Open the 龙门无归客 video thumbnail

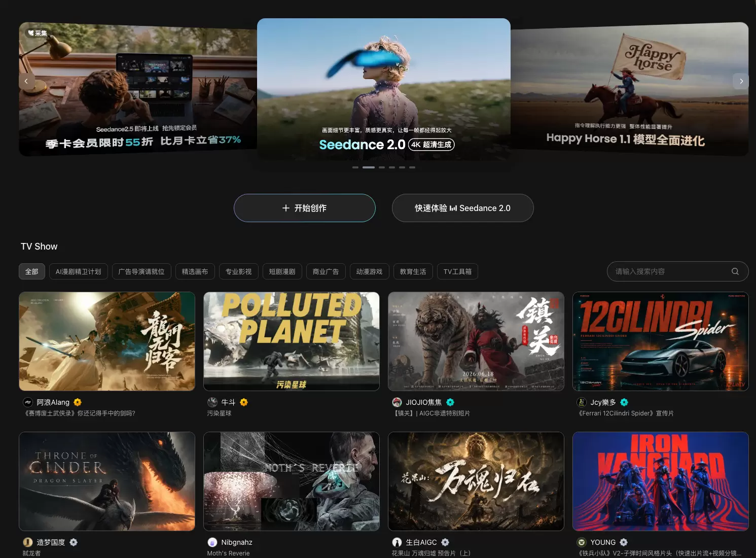click(x=107, y=341)
